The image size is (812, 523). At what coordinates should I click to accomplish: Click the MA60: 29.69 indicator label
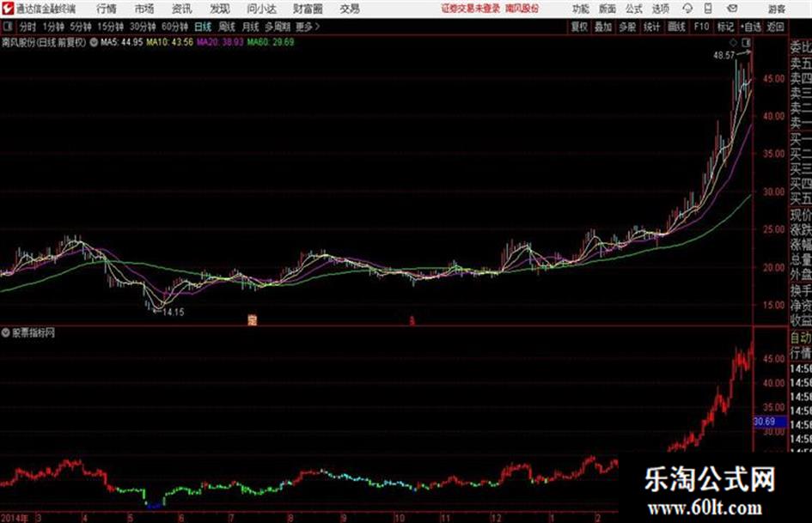click(271, 42)
